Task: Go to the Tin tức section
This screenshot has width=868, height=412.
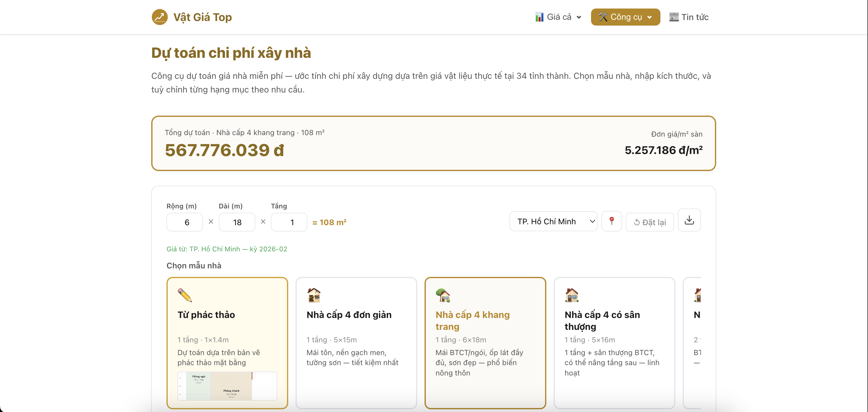Action: pyautogui.click(x=689, y=17)
